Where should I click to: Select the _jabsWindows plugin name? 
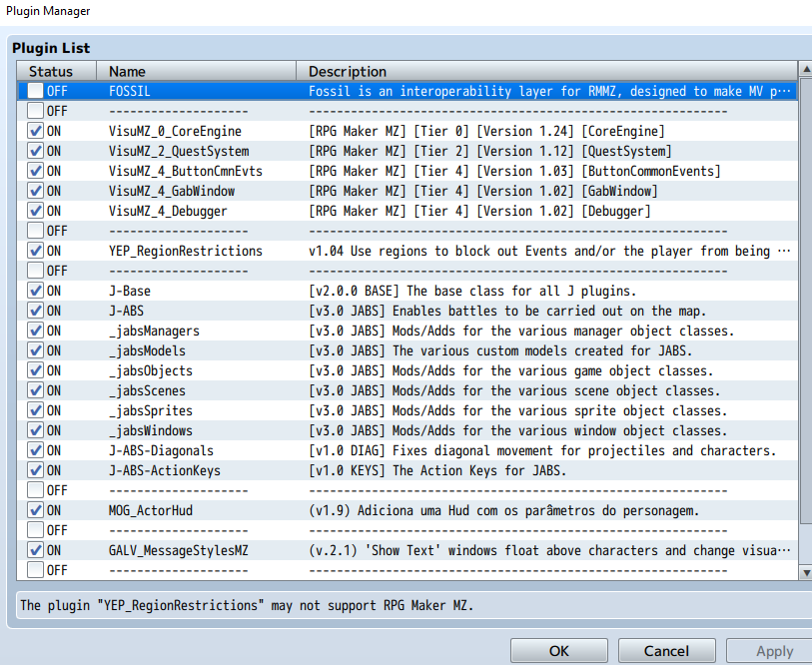click(151, 430)
